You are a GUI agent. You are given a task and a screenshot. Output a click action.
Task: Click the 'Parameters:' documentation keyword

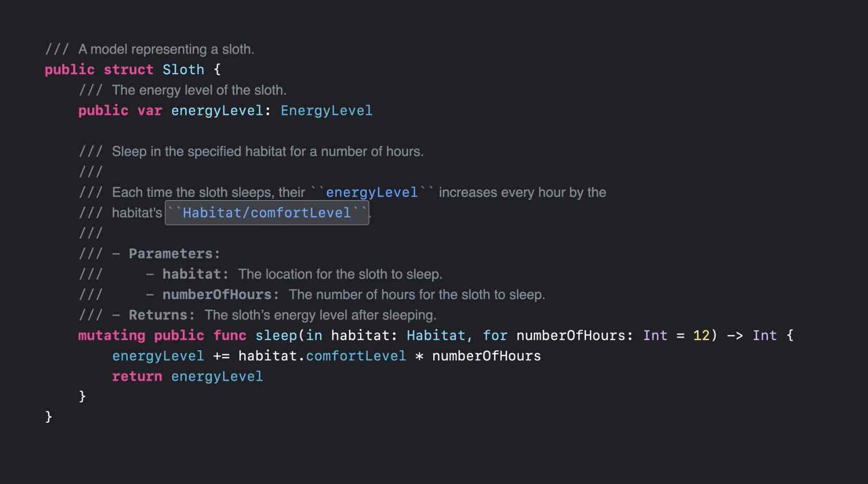[174, 254]
